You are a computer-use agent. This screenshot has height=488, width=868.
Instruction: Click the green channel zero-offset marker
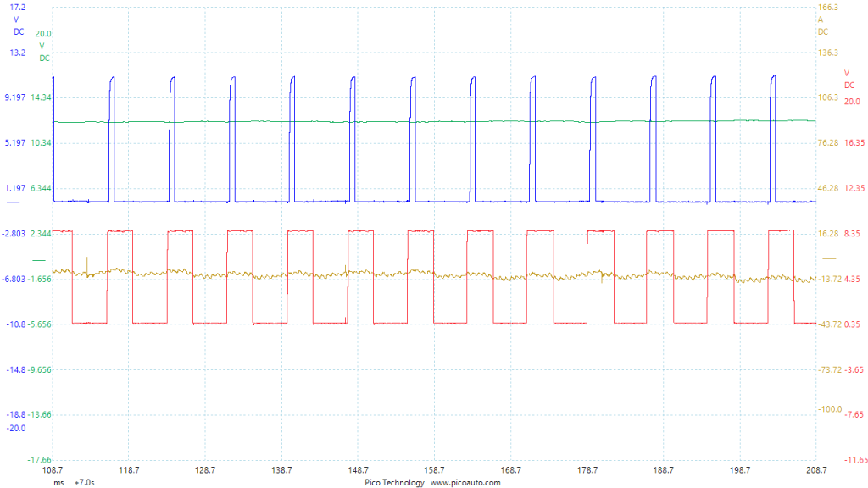coord(38,258)
